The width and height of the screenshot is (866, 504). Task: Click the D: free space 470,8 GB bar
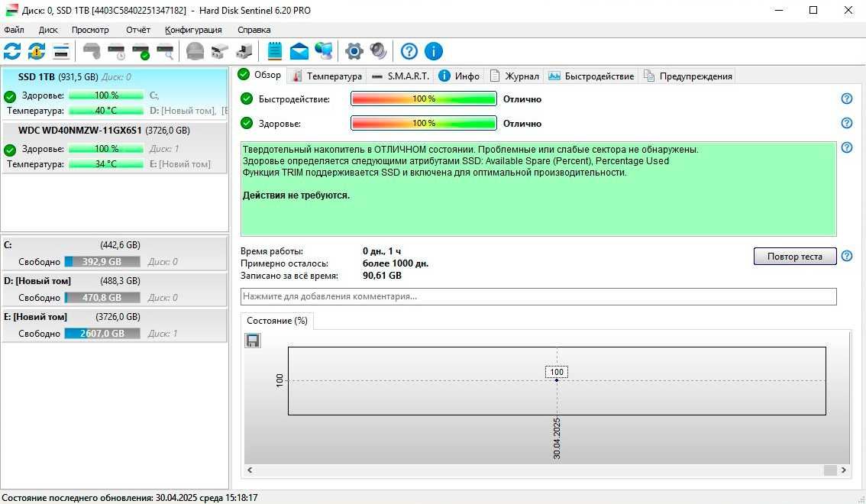point(102,298)
